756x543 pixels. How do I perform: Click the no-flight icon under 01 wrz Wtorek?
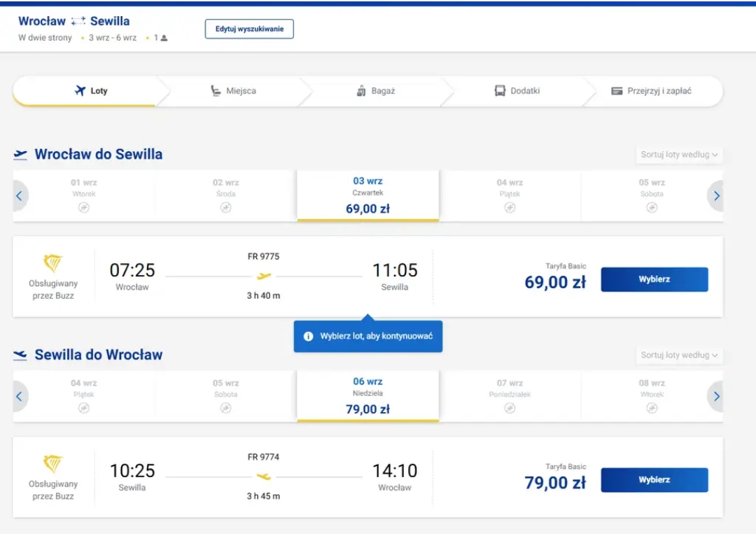tap(84, 208)
